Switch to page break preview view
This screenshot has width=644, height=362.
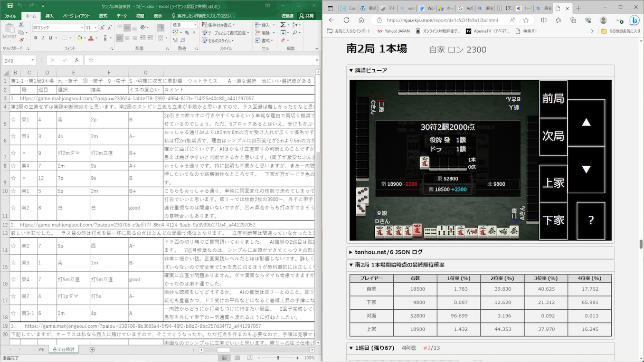click(x=249, y=358)
